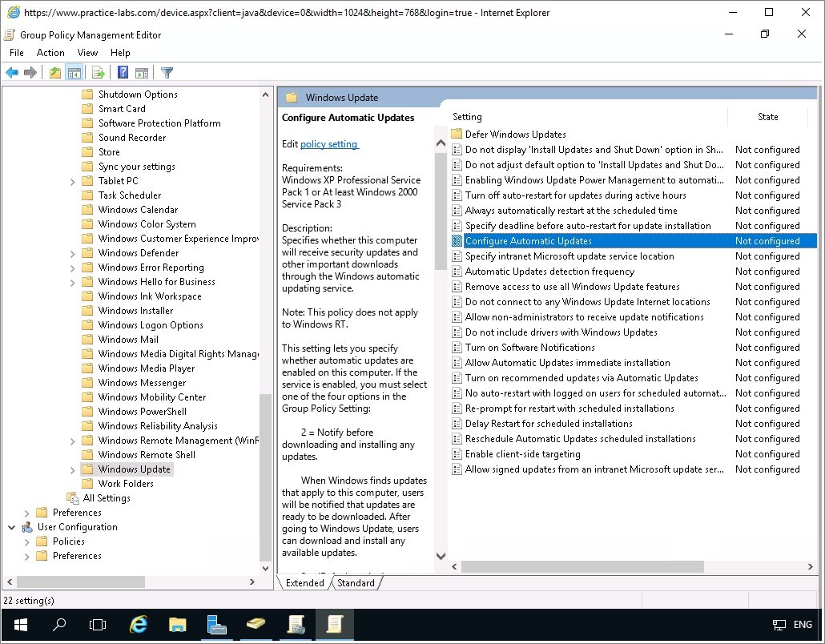Click the Back arrow toolbar icon
825x644 pixels.
point(12,73)
